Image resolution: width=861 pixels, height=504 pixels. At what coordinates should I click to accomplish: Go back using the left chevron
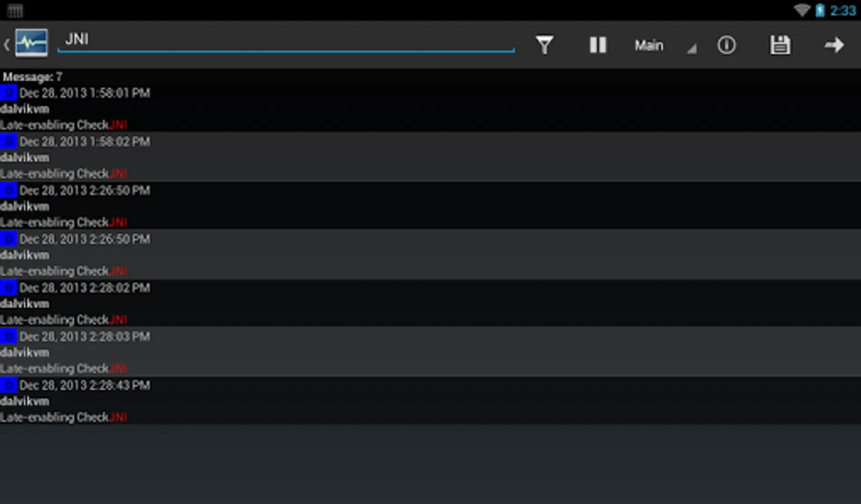tap(7, 44)
